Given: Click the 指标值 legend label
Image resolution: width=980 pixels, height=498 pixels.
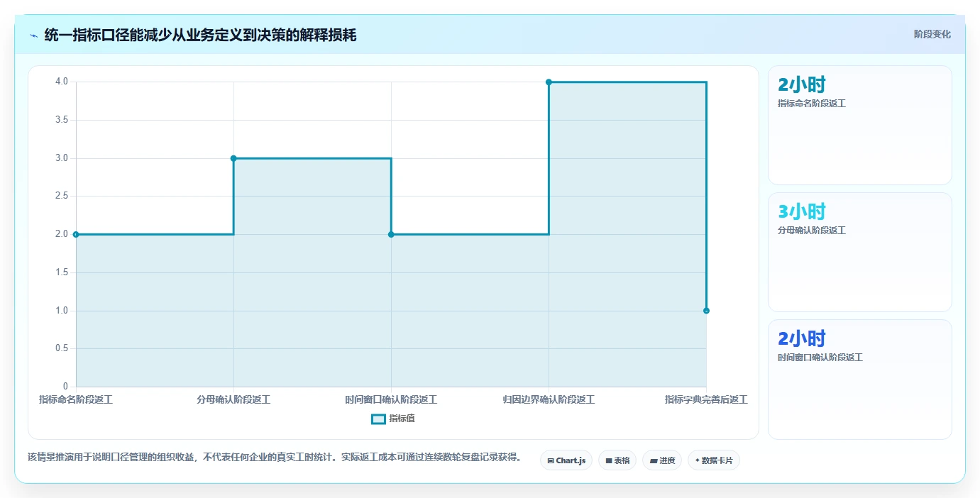Looking at the screenshot, I should point(402,419).
